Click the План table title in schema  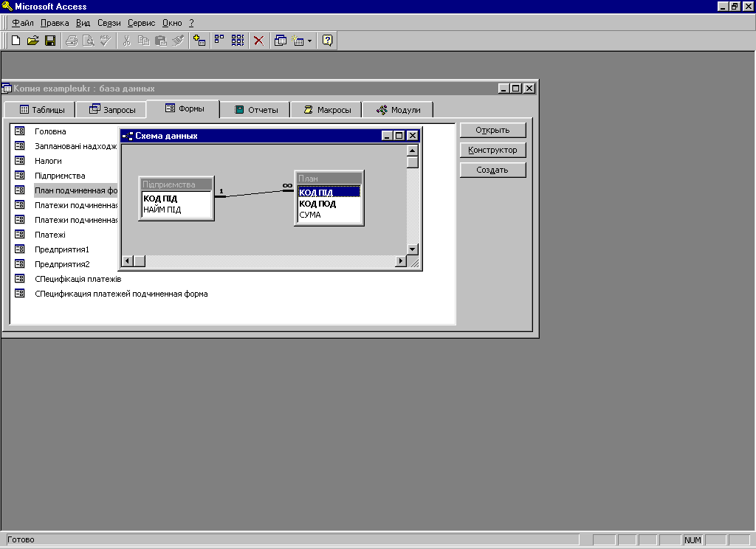point(329,179)
